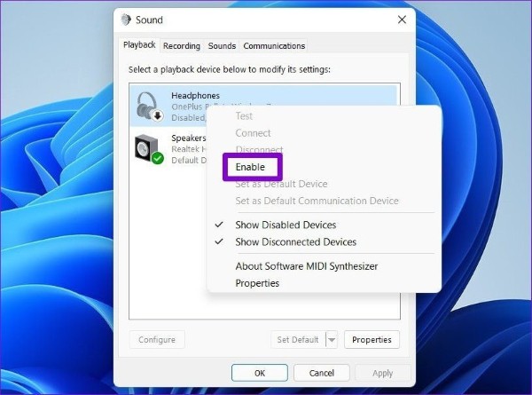Click the Properties button below device list

(372, 339)
